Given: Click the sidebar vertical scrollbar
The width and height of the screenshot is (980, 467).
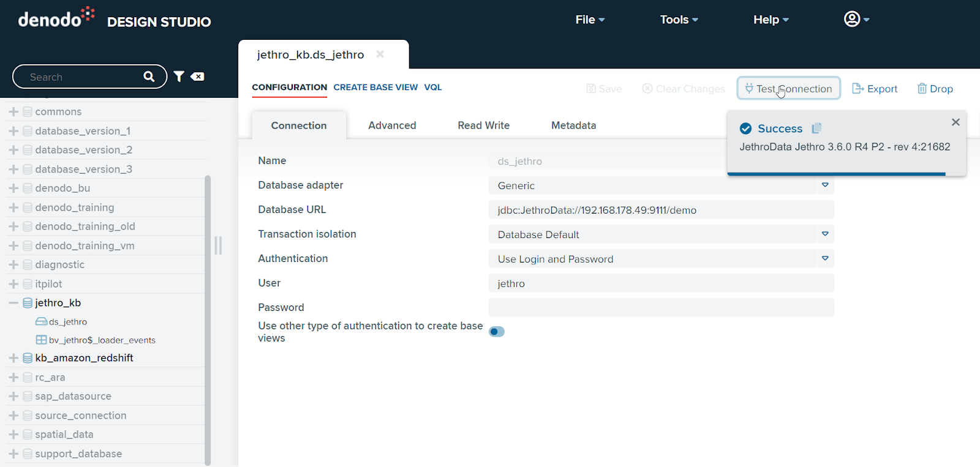Looking at the screenshot, I should (x=208, y=321).
